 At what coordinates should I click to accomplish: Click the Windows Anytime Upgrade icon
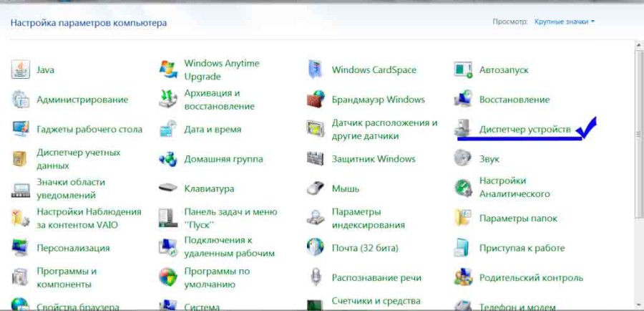tap(168, 70)
